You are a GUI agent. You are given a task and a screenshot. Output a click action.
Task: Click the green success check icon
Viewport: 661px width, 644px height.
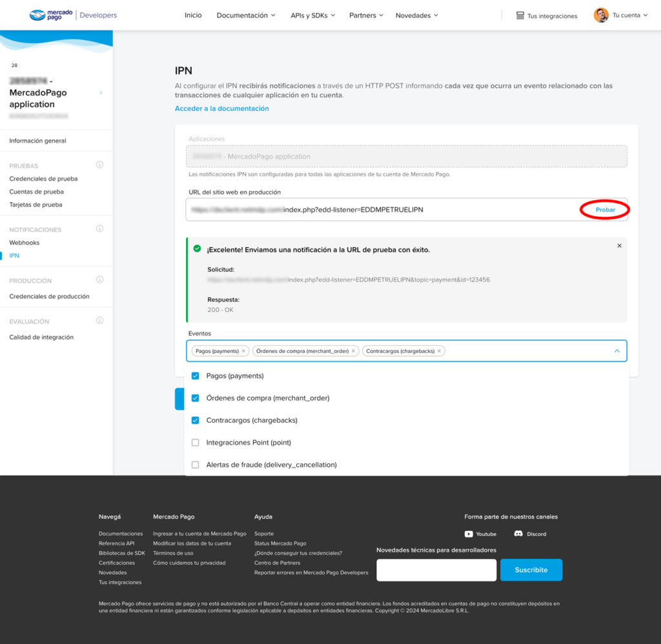(197, 248)
